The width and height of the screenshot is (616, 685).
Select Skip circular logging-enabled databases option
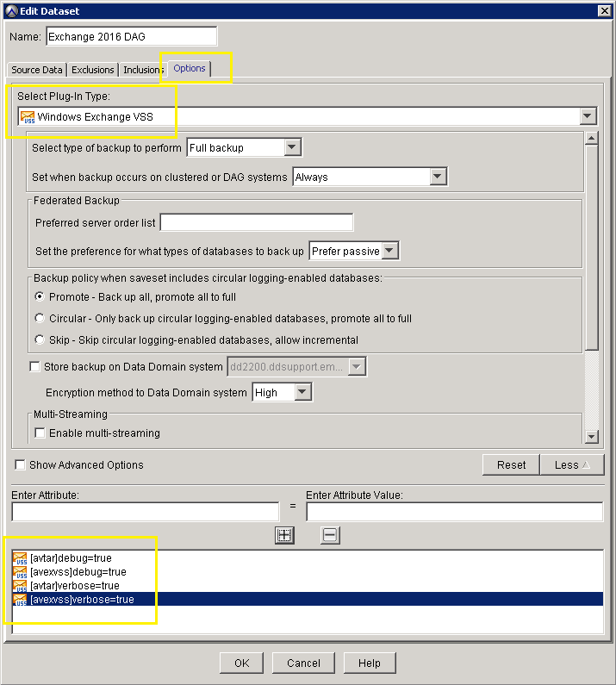click(x=40, y=339)
